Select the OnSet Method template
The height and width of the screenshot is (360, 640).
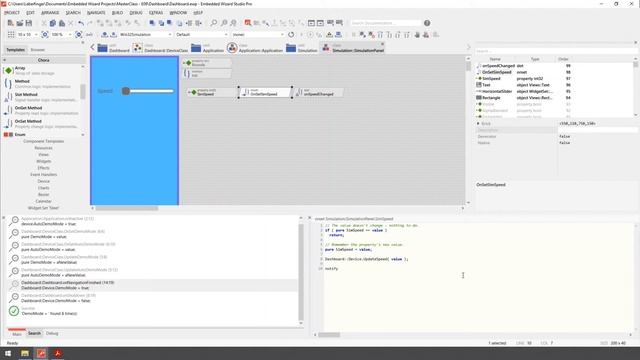pos(42,124)
